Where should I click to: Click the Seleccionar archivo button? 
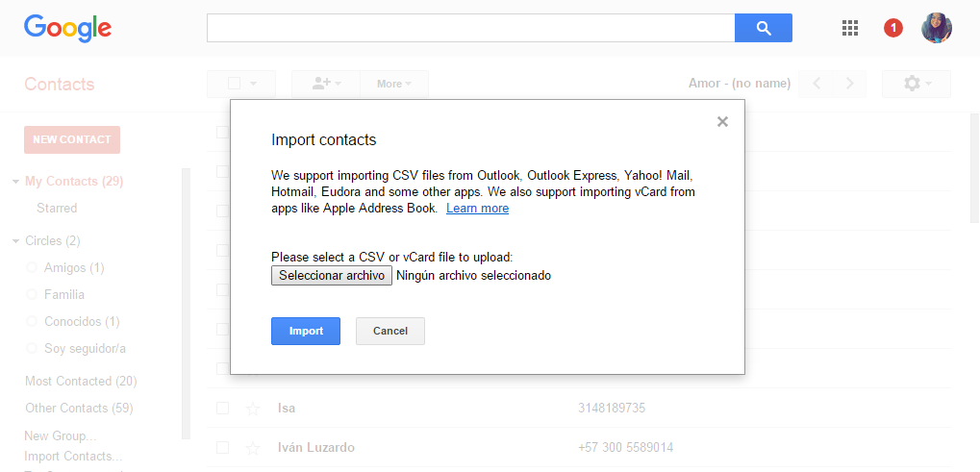pos(332,276)
